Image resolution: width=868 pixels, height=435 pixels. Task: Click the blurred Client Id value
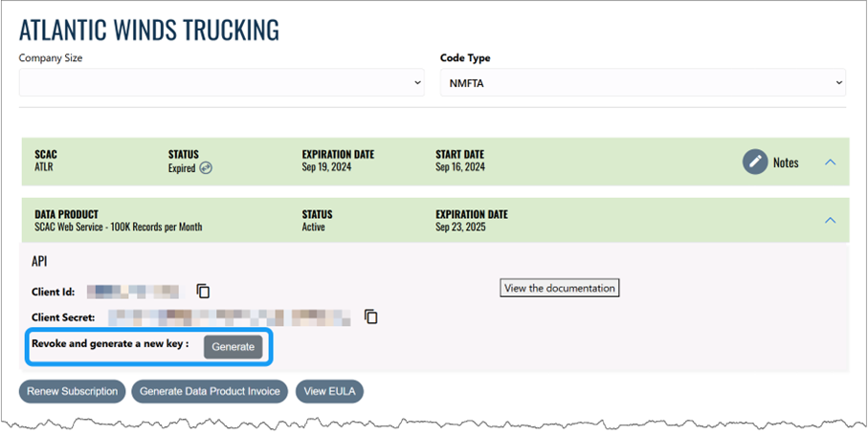[x=133, y=291]
